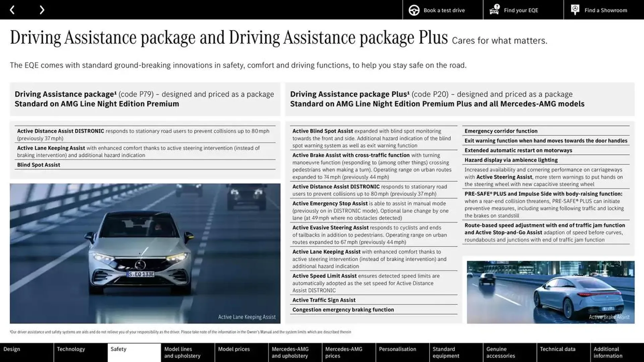The width and height of the screenshot is (644, 362).
Task: Click the question mark help icon near Find your EQE
Action: [496, 6]
